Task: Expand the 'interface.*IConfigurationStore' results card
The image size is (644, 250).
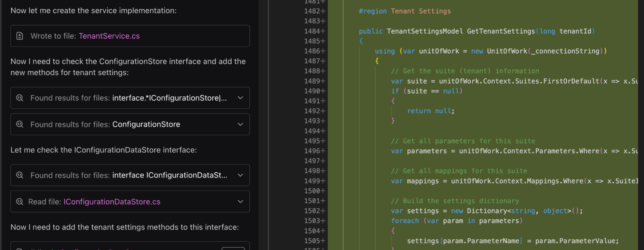Action: 240,98
